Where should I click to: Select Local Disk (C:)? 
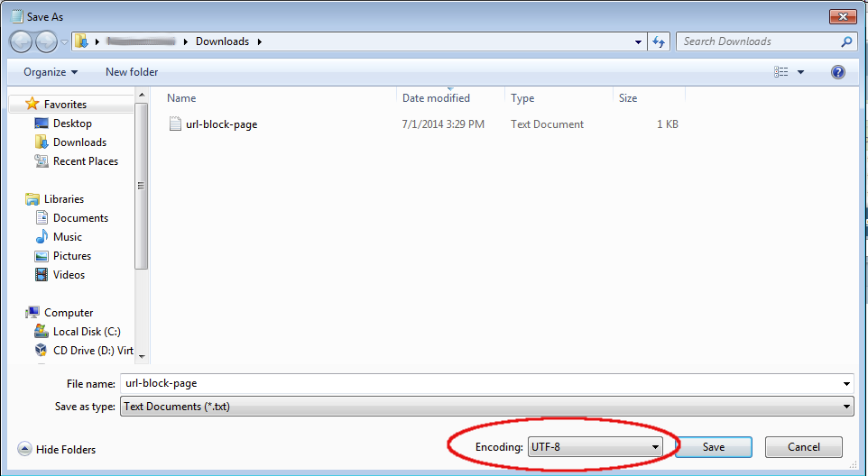[87, 332]
